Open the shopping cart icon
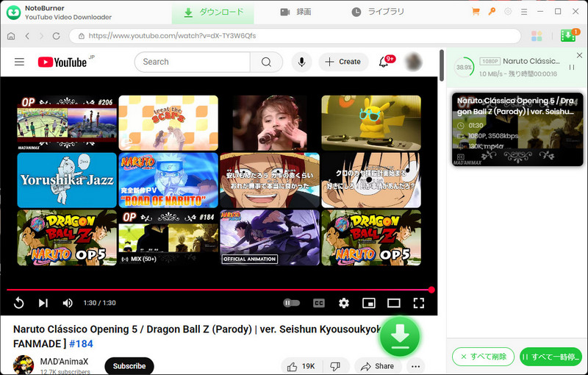588x375 pixels. click(x=476, y=12)
